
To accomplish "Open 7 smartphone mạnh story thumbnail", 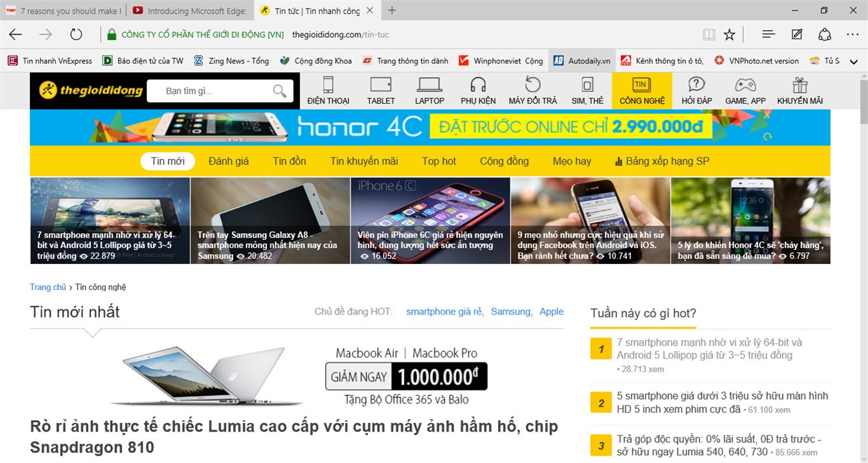I will pos(110,220).
